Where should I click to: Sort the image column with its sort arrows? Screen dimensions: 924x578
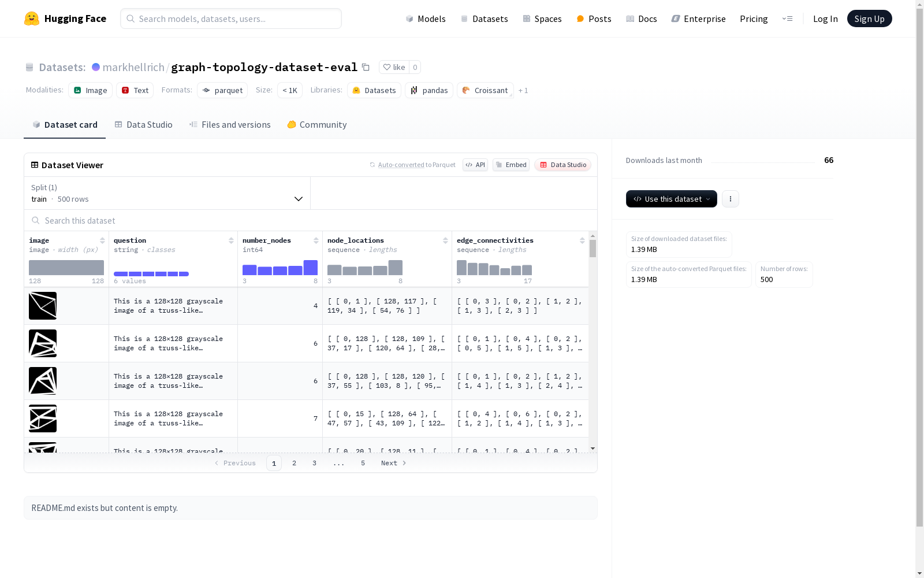tap(102, 240)
